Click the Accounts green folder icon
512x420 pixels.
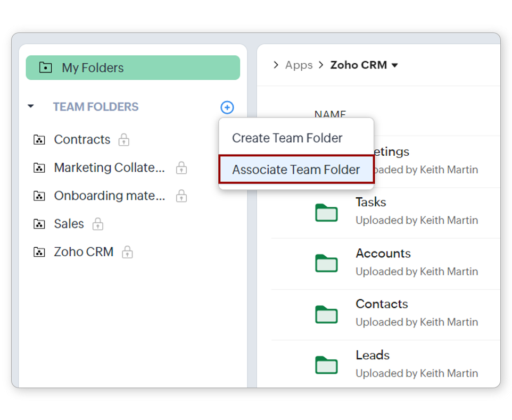point(326,263)
